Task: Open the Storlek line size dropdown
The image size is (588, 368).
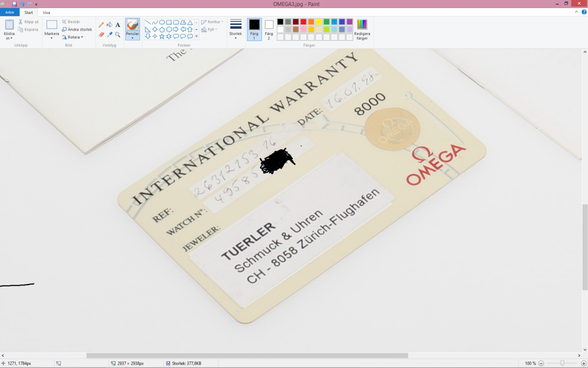Action: click(235, 29)
